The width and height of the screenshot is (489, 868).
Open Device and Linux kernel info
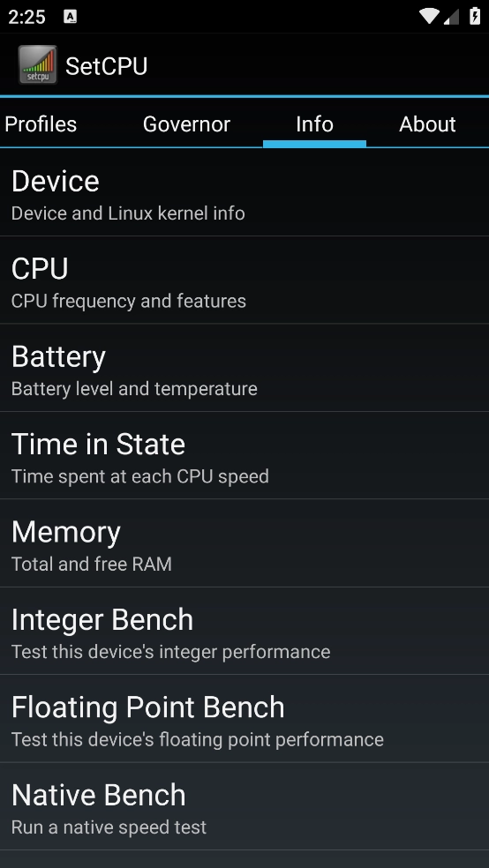pyautogui.click(x=244, y=192)
